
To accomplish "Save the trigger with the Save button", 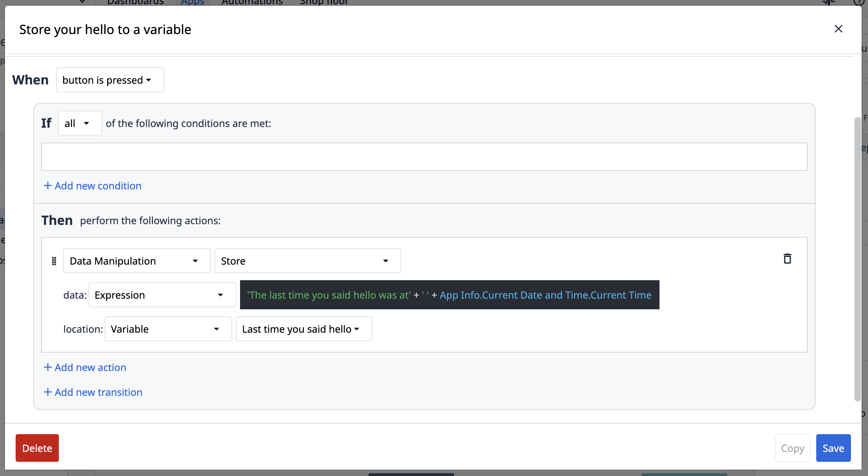I will click(833, 448).
